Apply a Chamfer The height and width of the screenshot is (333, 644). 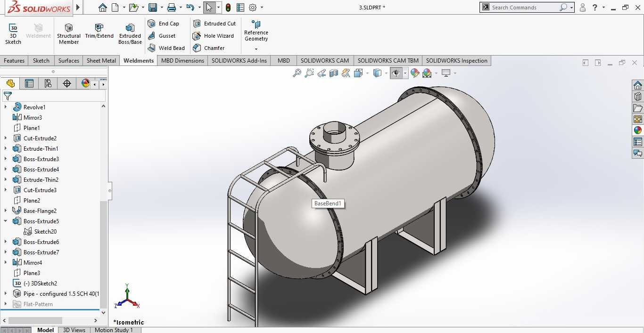[209, 48]
